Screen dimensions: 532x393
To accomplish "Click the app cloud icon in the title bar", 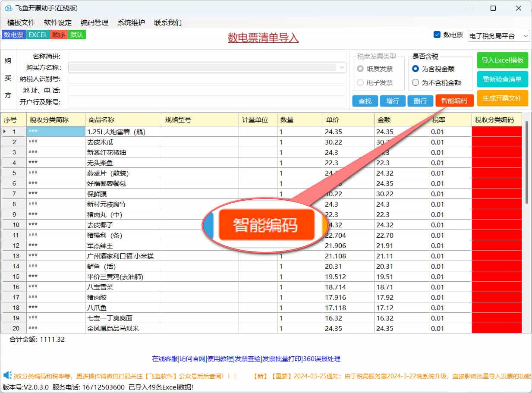I will (8, 8).
